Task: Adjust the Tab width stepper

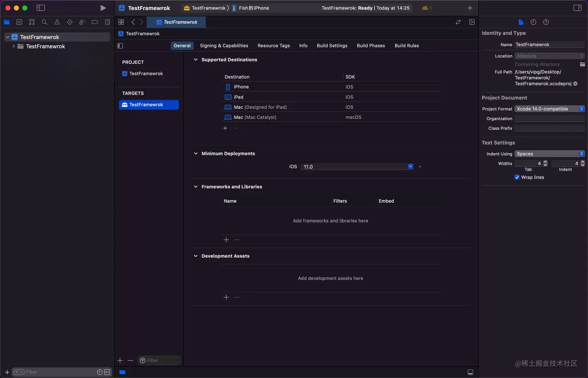Action: click(545, 163)
